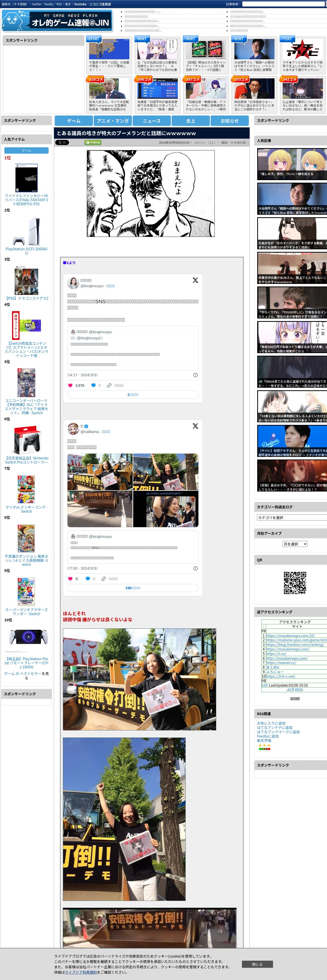This screenshot has height=980, width=327.
Task: Click Feedlyに追加 link
Action: pos(268,736)
